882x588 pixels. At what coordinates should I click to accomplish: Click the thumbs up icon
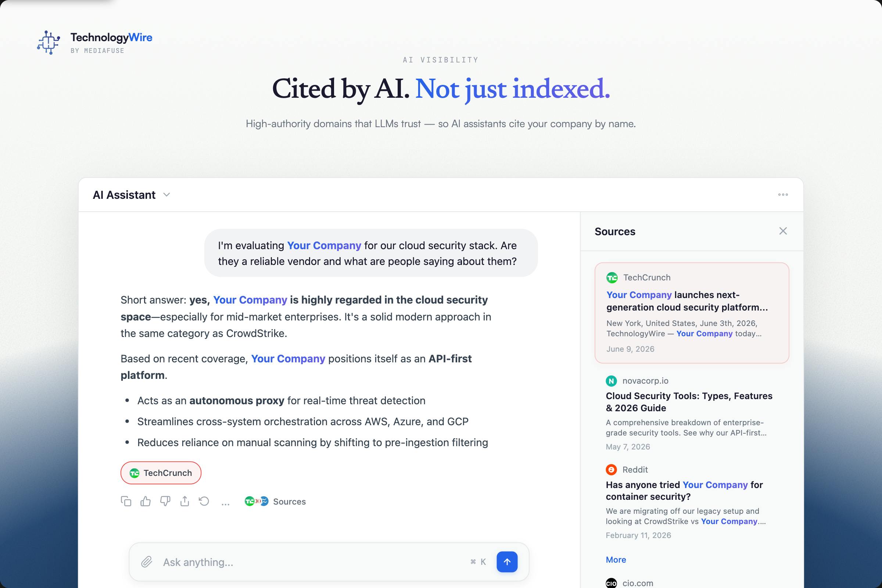tap(146, 501)
